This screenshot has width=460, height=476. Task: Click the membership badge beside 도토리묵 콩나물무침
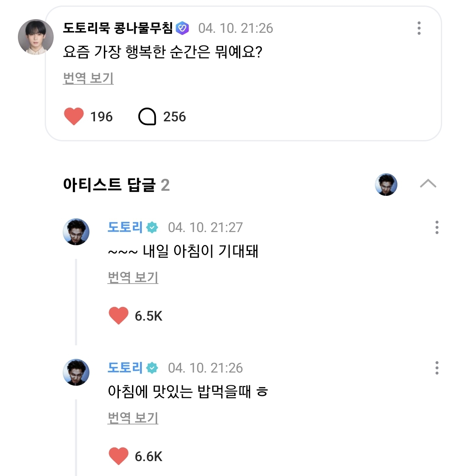[182, 28]
